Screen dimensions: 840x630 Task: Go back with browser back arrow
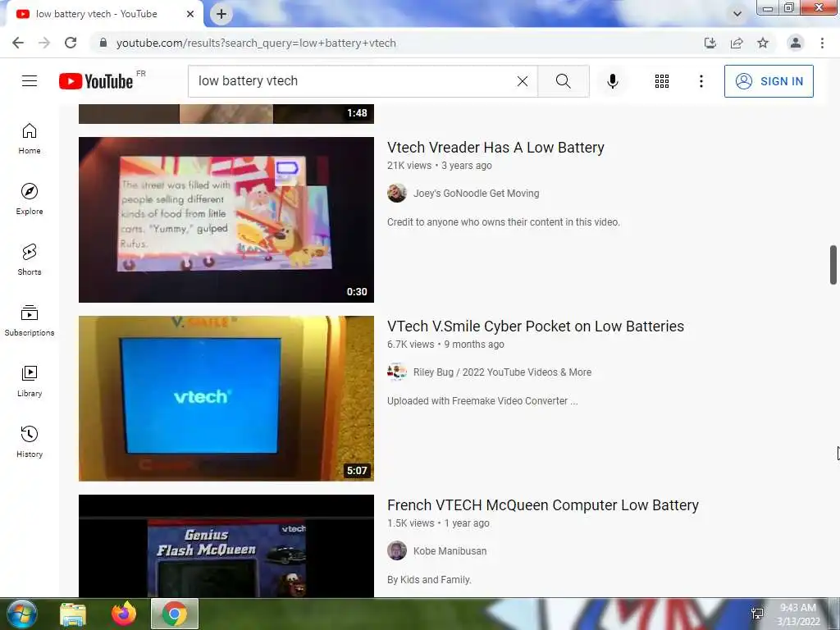(x=18, y=43)
